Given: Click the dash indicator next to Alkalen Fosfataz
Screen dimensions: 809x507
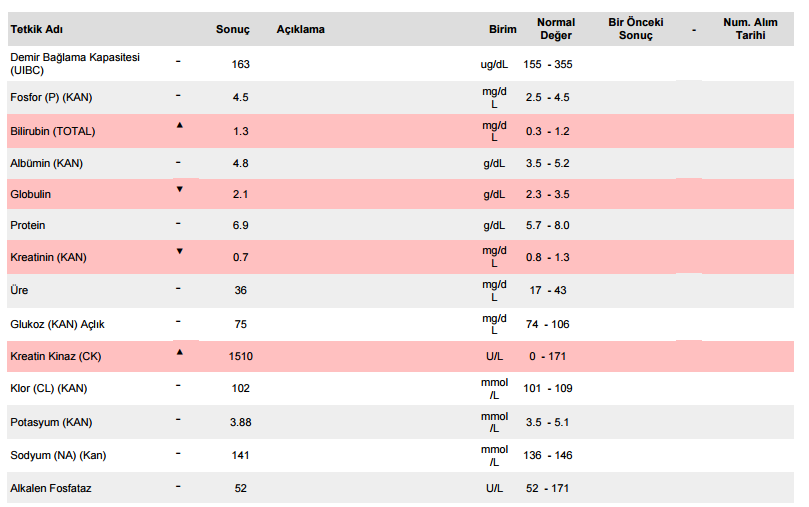Looking at the screenshot, I should tap(178, 486).
